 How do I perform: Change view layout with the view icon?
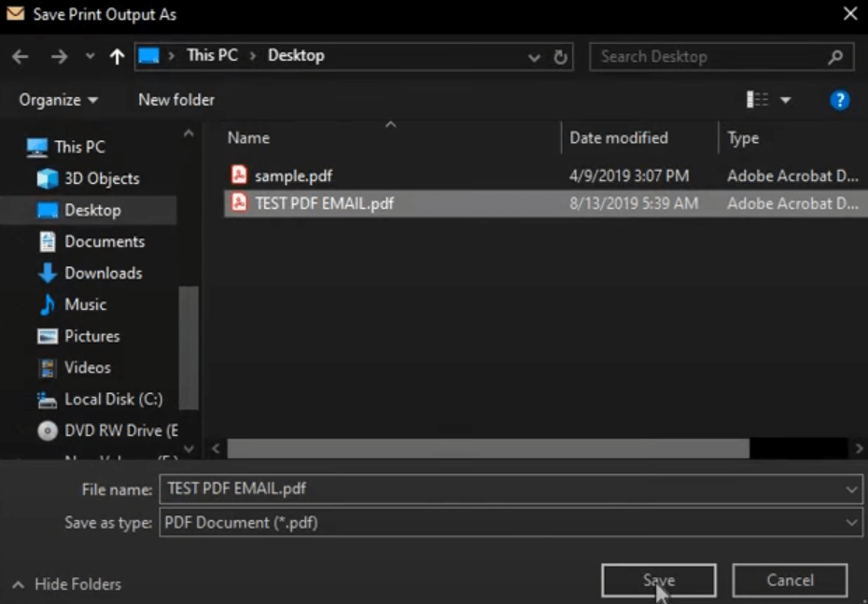[x=758, y=100]
